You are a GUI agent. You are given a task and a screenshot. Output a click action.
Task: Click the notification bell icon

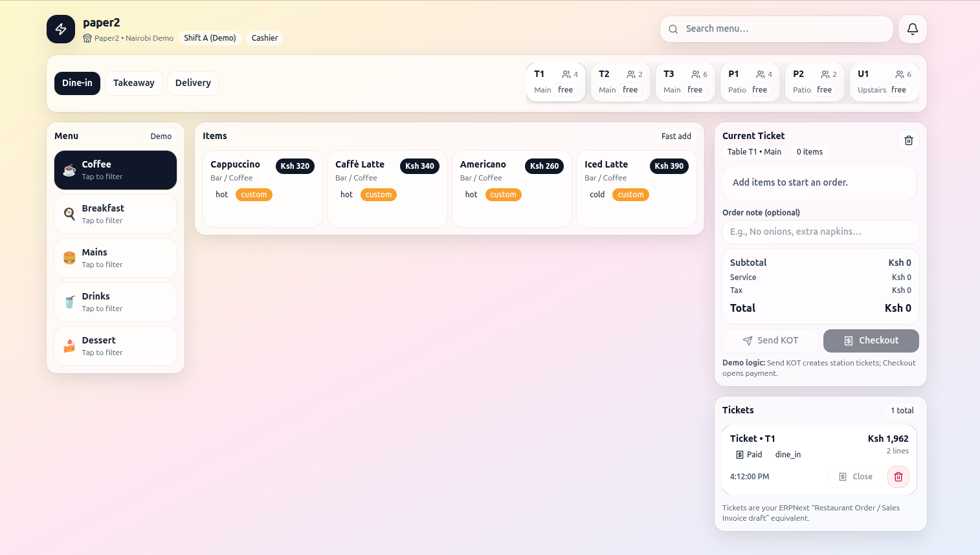click(912, 29)
